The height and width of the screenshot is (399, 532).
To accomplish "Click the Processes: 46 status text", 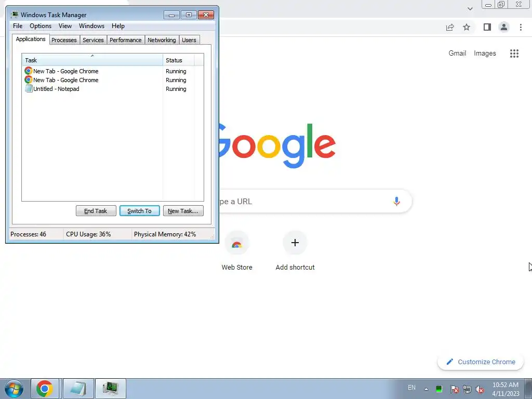I will (x=28, y=234).
